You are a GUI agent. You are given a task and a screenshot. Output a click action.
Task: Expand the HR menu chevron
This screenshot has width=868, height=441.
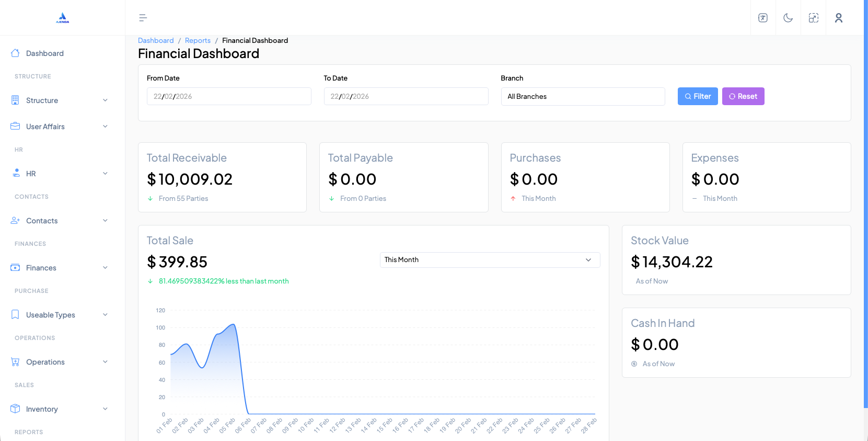[105, 174]
